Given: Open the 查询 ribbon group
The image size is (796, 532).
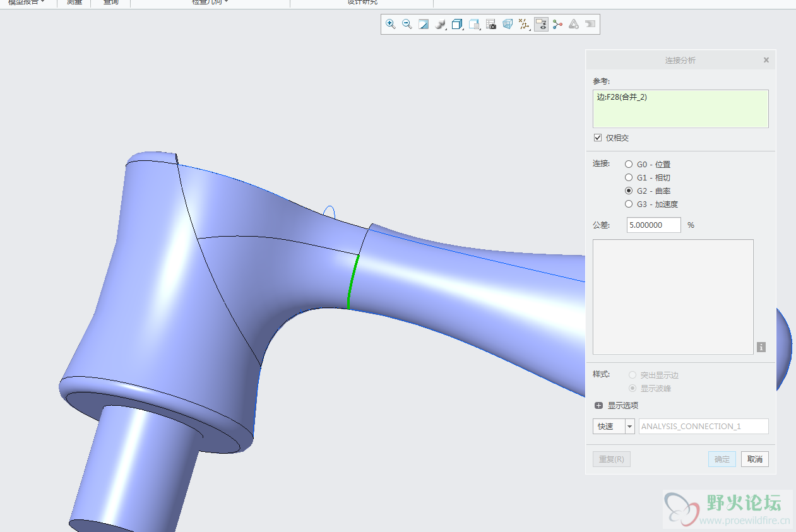Looking at the screenshot, I should 110,2.
